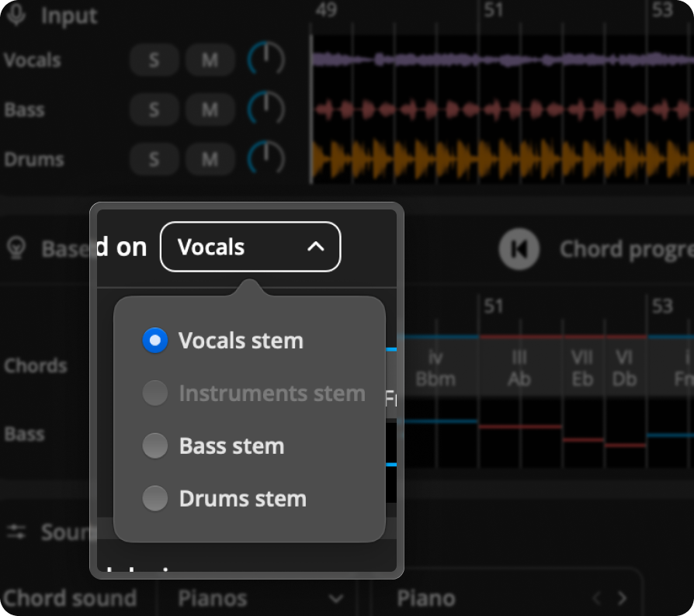
Task: Adjust the Drums volume knob
Action: (x=266, y=159)
